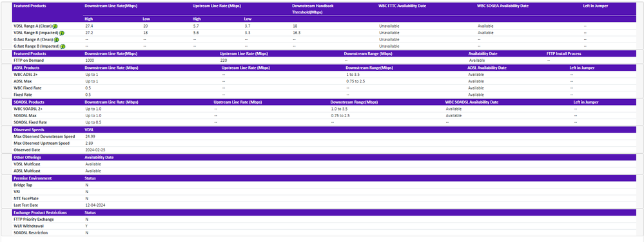644x242 pixels.
Task: Click upstream high value 5.6
Action: (x=196, y=33)
